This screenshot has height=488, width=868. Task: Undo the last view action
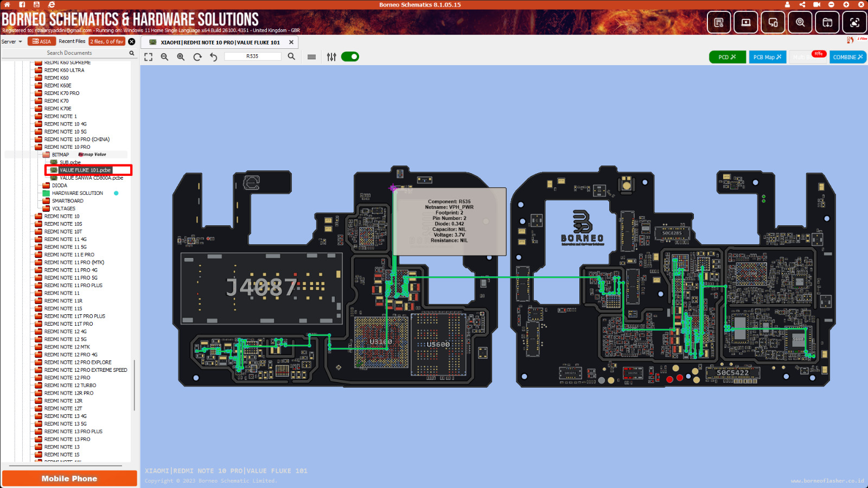pyautogui.click(x=214, y=57)
